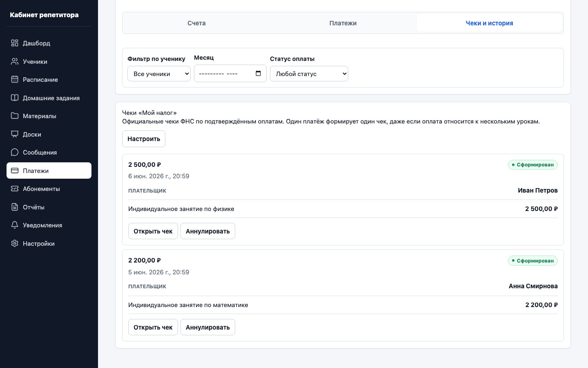Cancel the 2 500,00 ₽ receipt
588x368 pixels.
208,231
